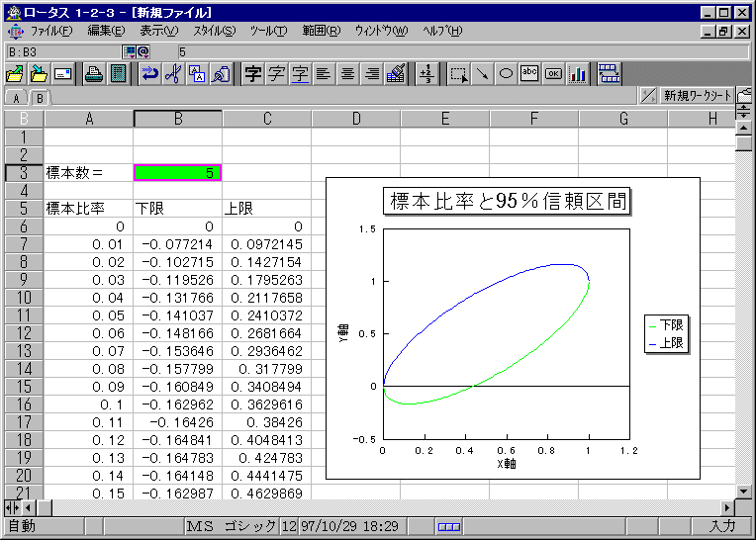Open the ウィンドウ(W) menu
The image size is (756, 540).
381,31
